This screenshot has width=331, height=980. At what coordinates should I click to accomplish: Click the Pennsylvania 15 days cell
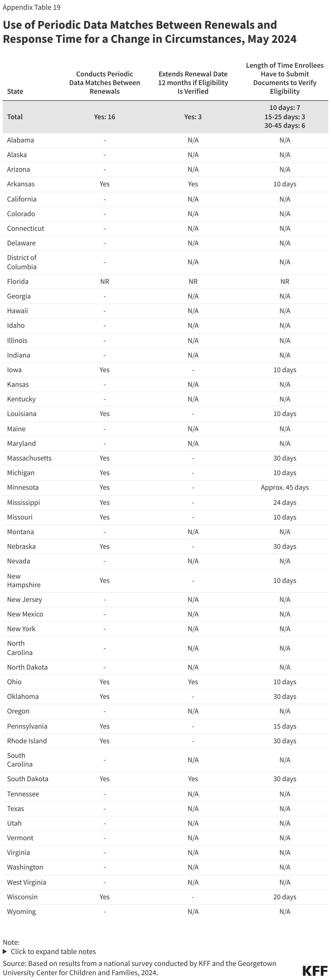285,726
